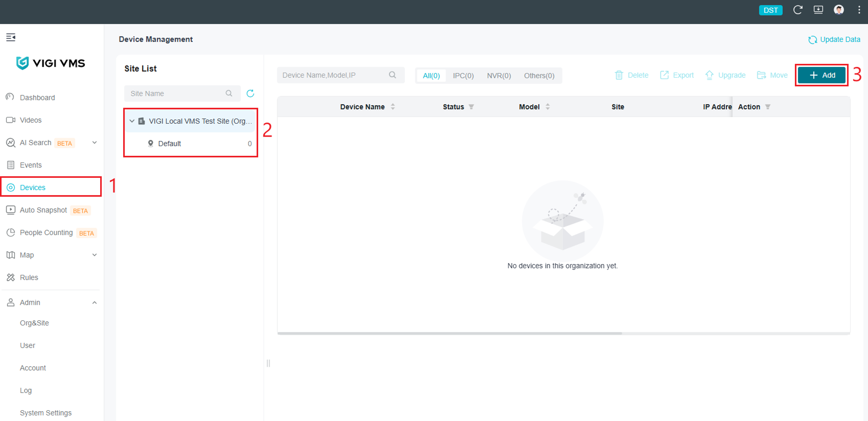Open the download icon in the top bar
The width and height of the screenshot is (868, 421).
coord(818,10)
